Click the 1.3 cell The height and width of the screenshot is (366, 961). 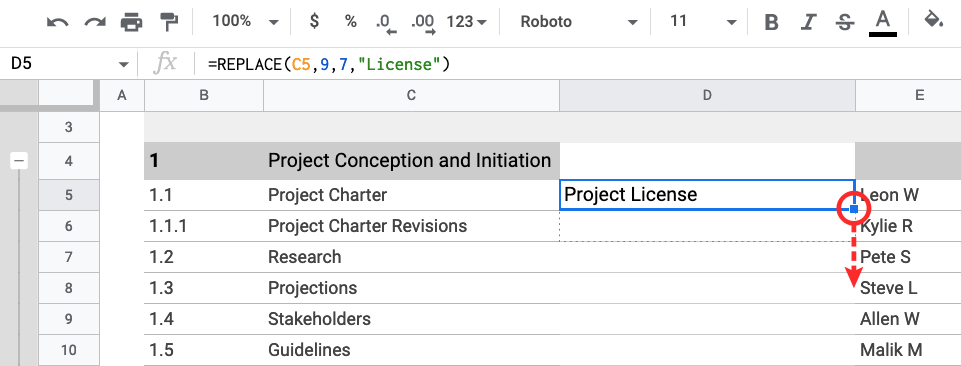click(204, 288)
